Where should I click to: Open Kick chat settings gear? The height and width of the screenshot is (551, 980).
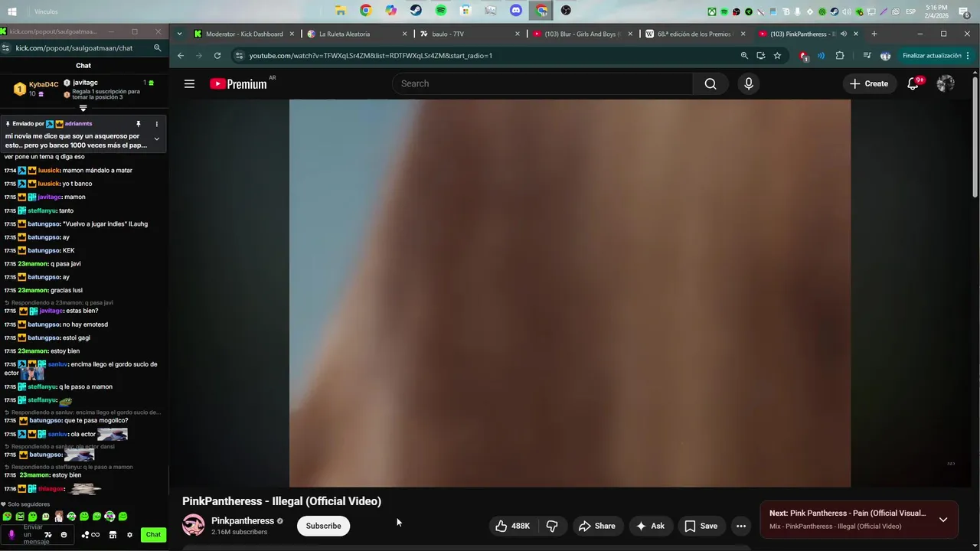tap(129, 535)
